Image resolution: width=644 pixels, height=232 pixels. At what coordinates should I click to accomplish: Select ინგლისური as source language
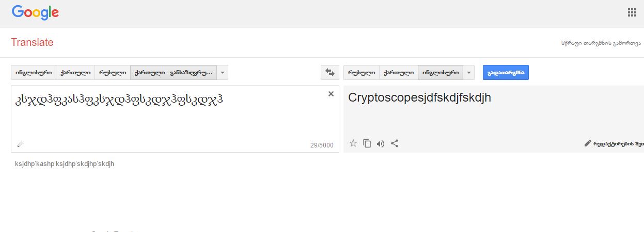click(34, 73)
